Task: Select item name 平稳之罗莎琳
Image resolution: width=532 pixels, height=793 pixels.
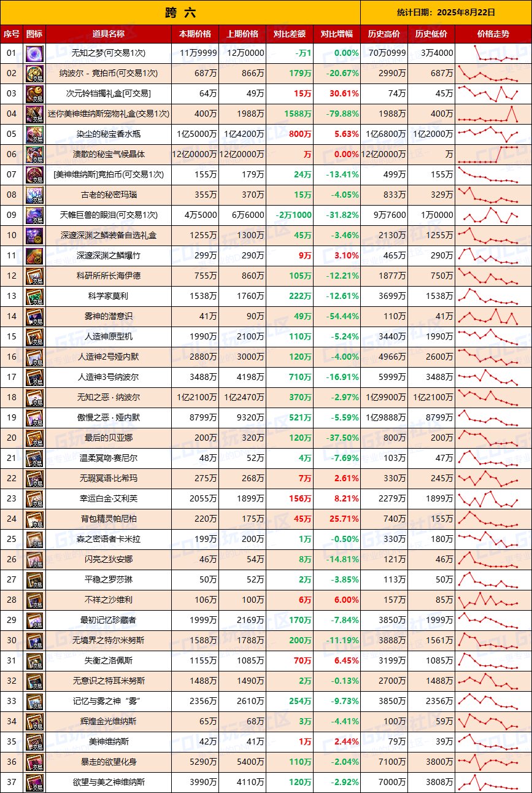Action: (x=109, y=580)
